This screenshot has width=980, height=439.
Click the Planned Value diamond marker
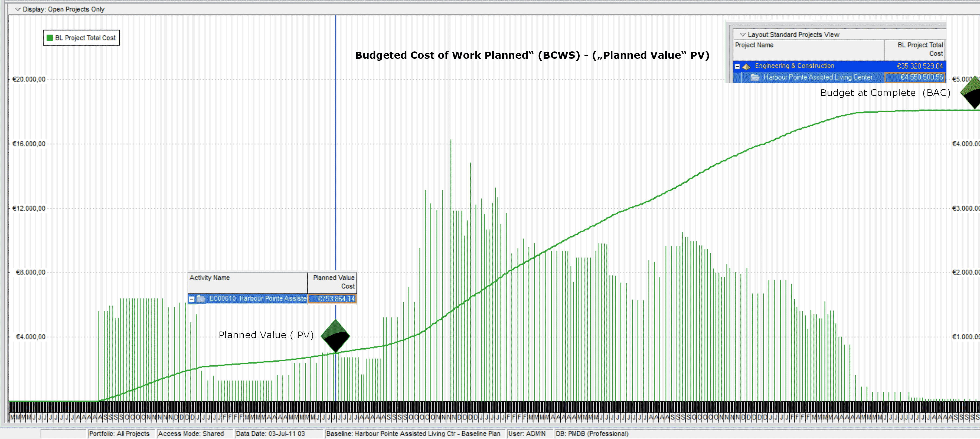(335, 336)
